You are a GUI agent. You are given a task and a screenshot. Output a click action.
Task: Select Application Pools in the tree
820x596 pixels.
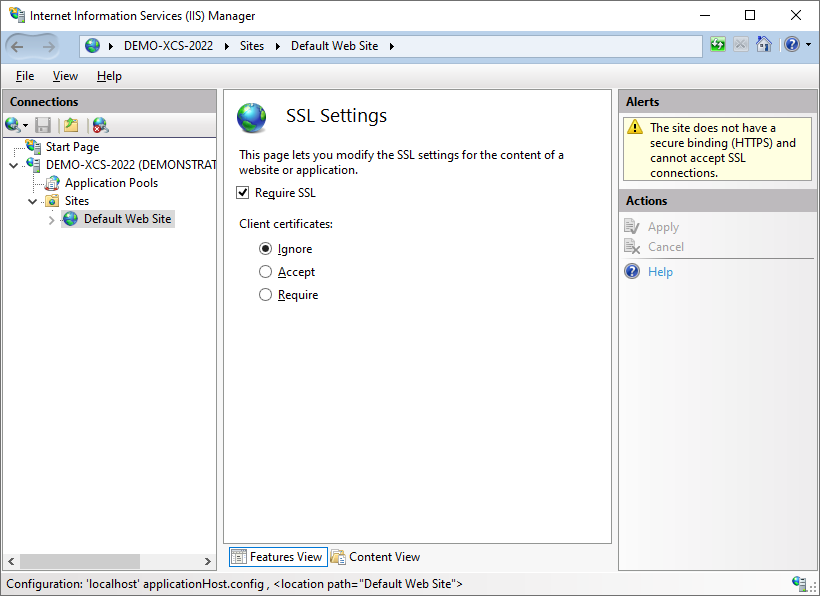point(111,183)
